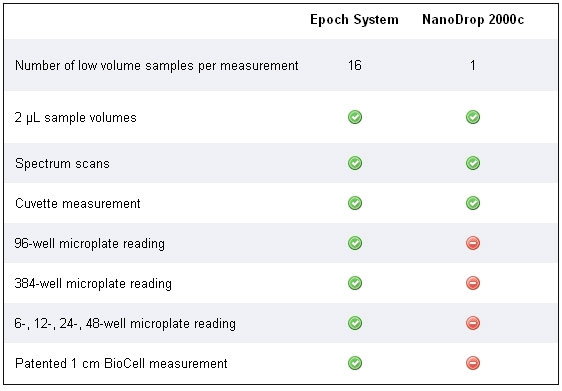Click Epoch check for Cuvette measurement
The height and width of the screenshot is (391, 562).
click(x=355, y=203)
